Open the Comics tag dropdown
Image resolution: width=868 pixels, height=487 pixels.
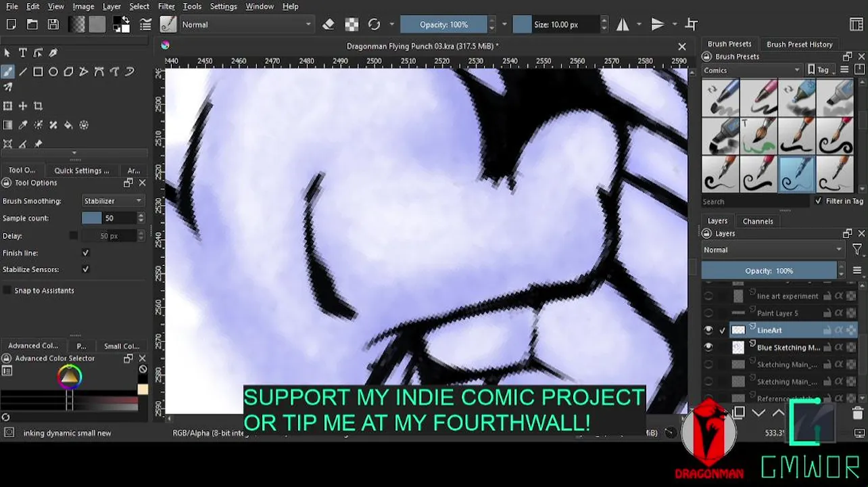[x=752, y=70]
